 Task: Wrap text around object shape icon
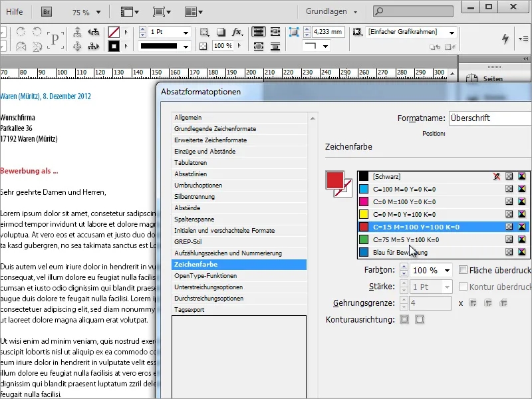click(259, 46)
